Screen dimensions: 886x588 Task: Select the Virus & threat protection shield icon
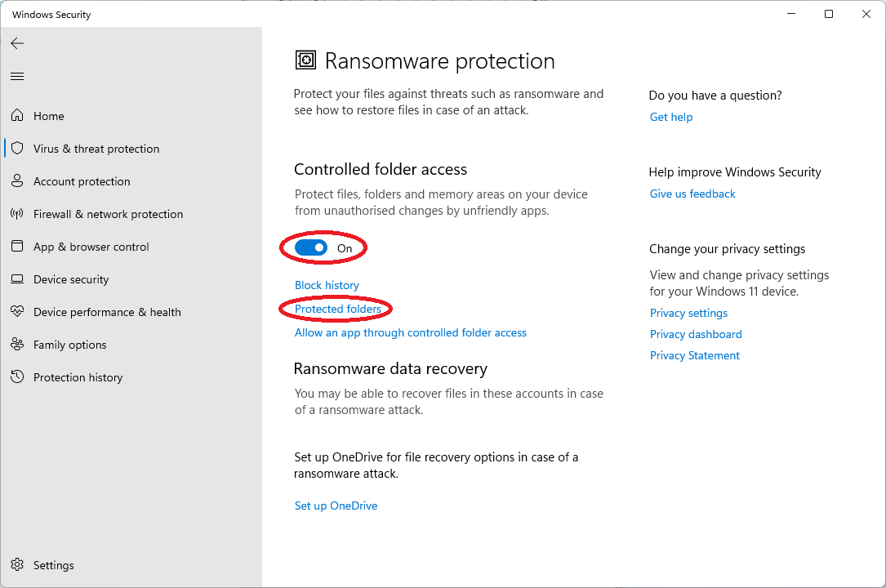tap(17, 149)
